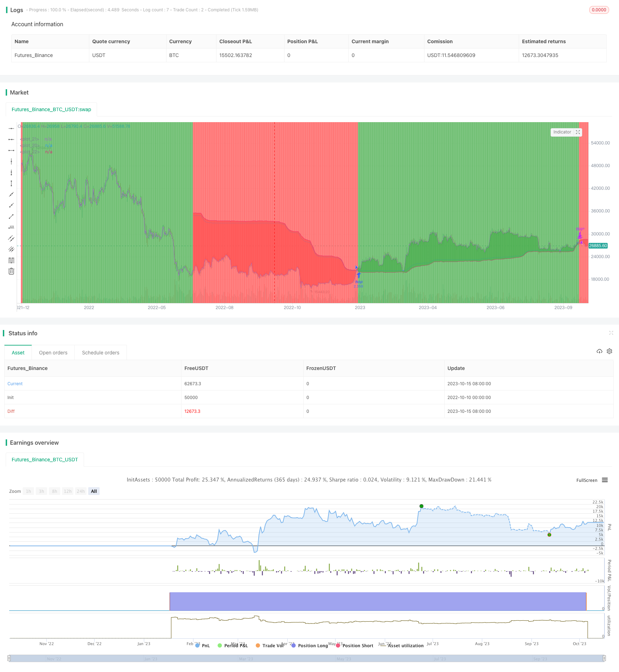Switch to the Open orders tab

(x=53, y=353)
